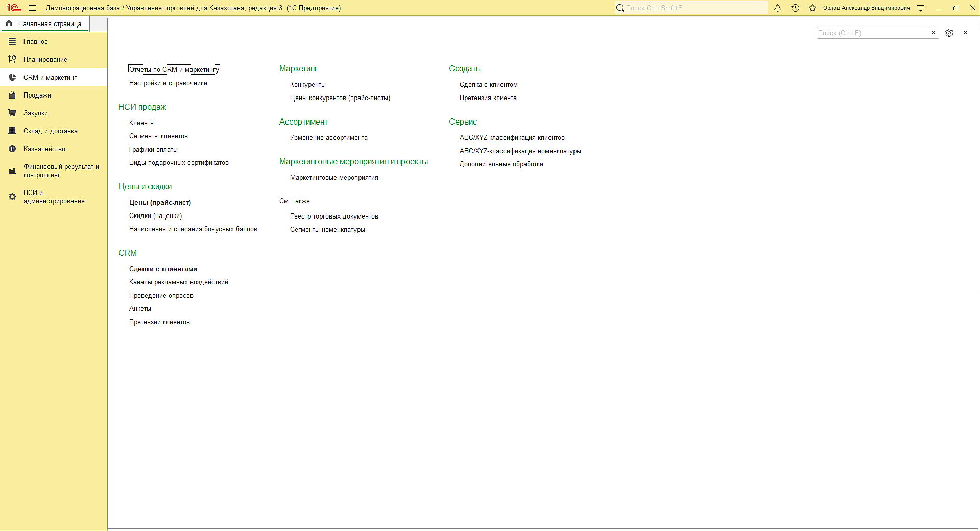
Task: Open navigation settings gear in the panel
Action: coord(949,33)
